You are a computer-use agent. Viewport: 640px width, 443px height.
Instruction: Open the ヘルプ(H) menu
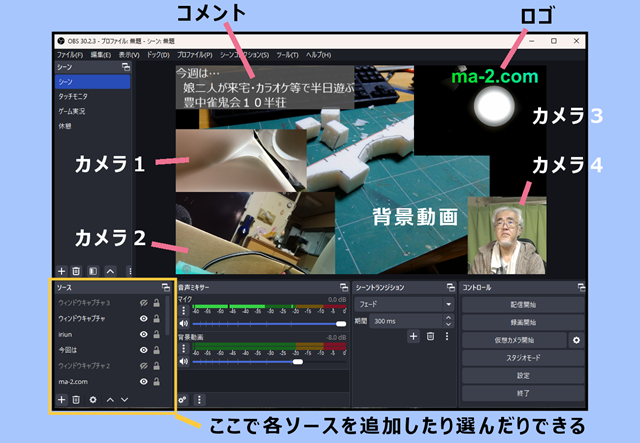pyautogui.click(x=318, y=55)
